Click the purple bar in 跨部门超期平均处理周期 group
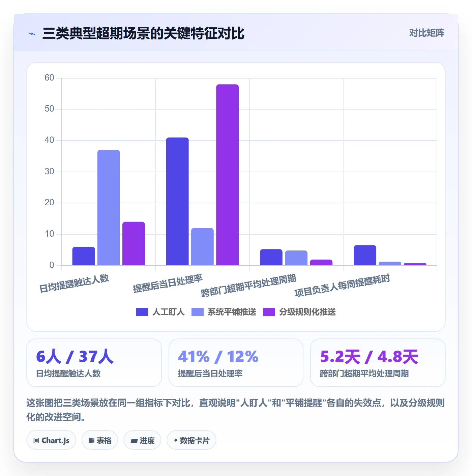Viewport: 472px width, 476px height. click(321, 263)
